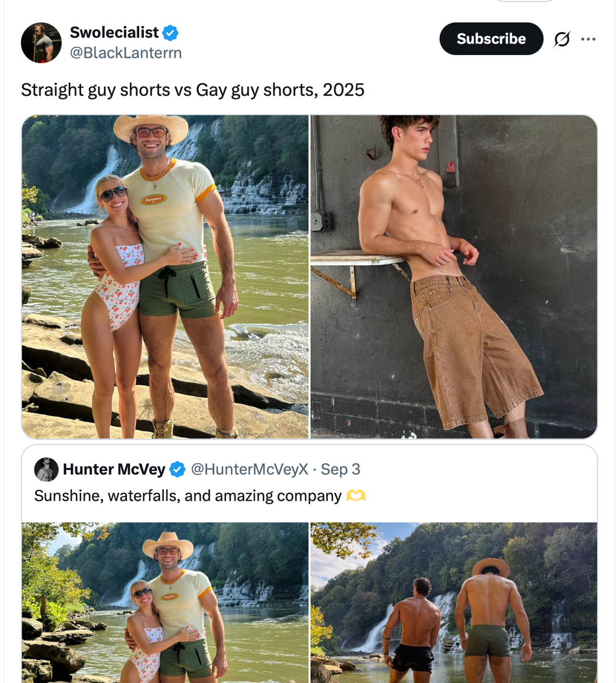Click the Hunter McVey display name
Viewport: 616px width, 683px height.
point(114,469)
